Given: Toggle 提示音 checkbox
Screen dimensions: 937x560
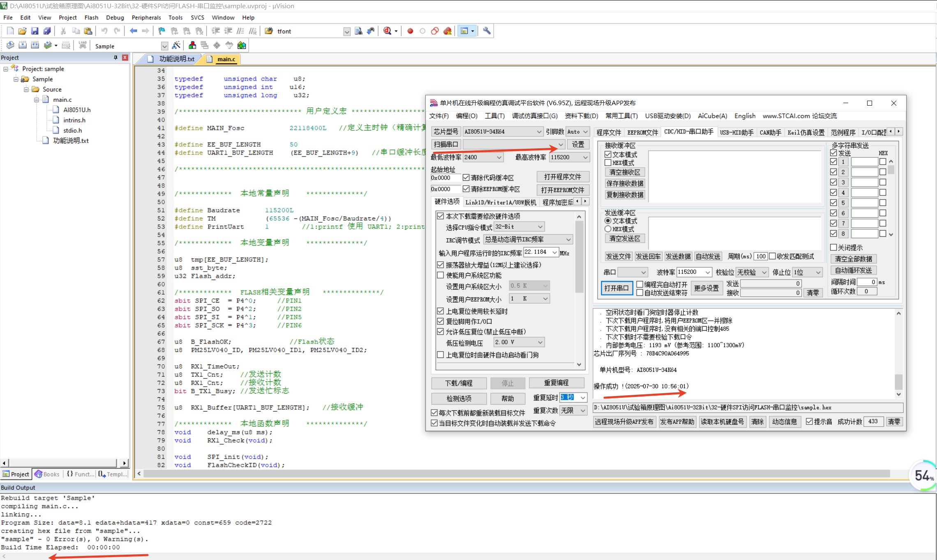Looking at the screenshot, I should pyautogui.click(x=809, y=422).
